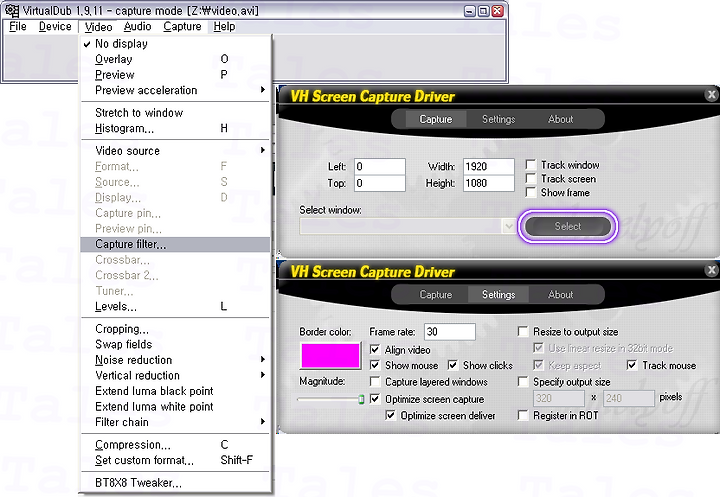
Task: Switch to Capture tab in lower dialog
Action: click(x=436, y=294)
